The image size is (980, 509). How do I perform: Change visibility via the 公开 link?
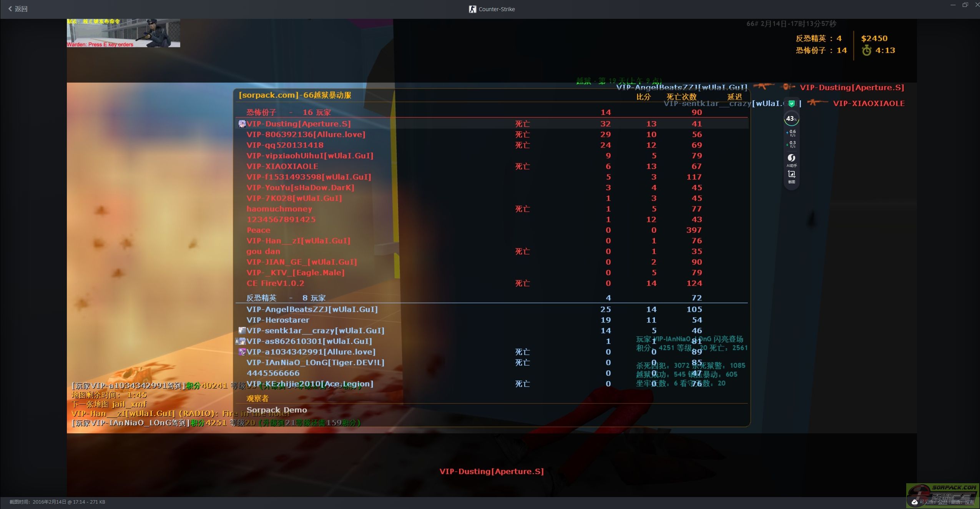(943, 502)
